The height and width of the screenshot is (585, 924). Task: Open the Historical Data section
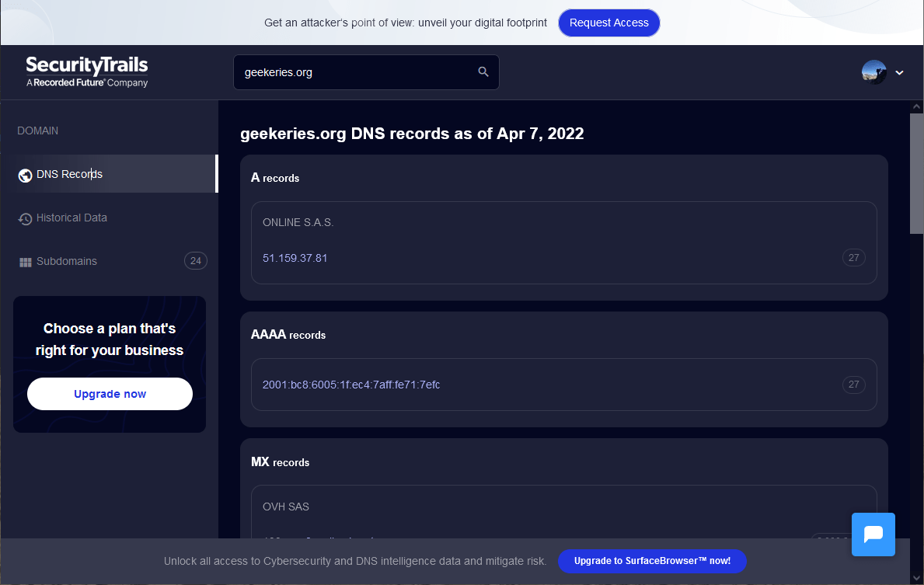(x=71, y=218)
